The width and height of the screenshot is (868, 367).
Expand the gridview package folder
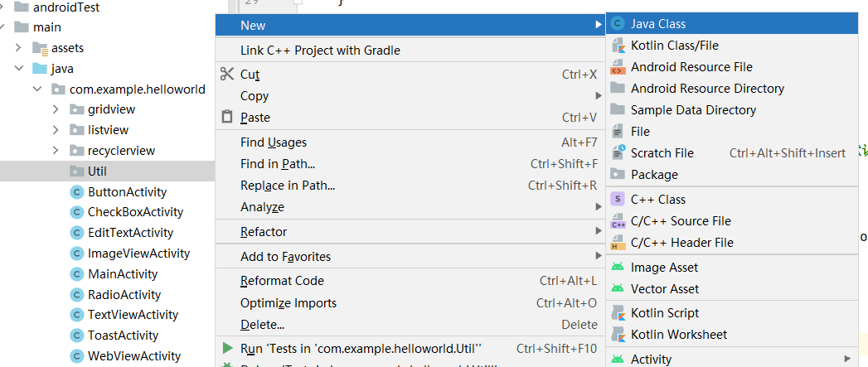point(56,109)
